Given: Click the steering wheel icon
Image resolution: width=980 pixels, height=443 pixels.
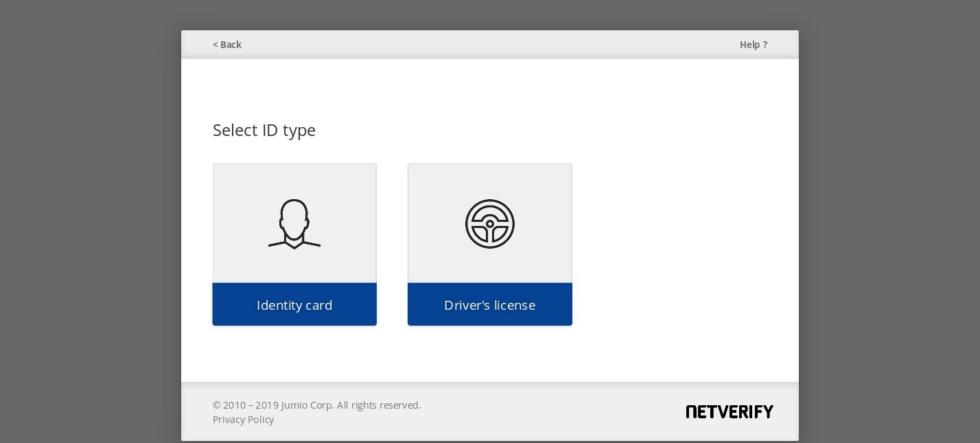Looking at the screenshot, I should pos(489,224).
